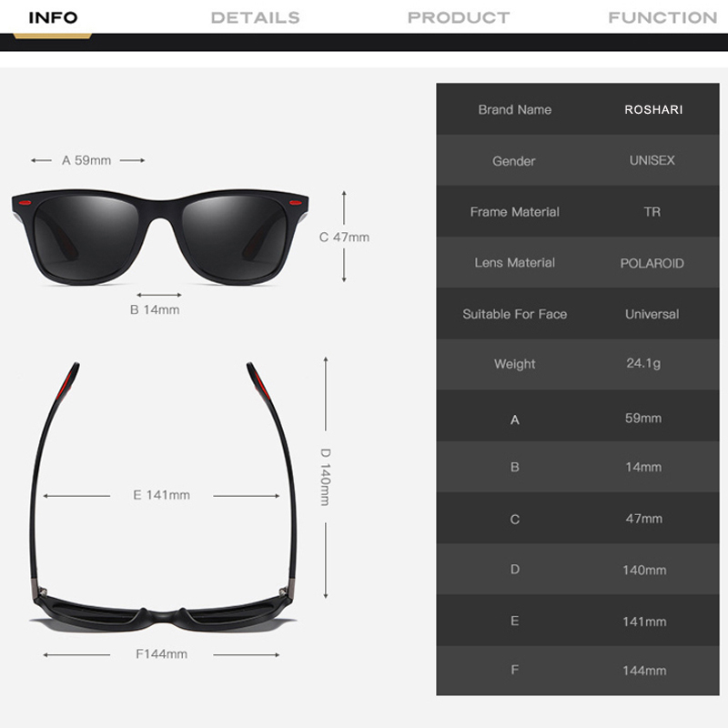This screenshot has height=728, width=728.
Task: Select the POLAROID lens material value
Action: pyautogui.click(x=652, y=263)
